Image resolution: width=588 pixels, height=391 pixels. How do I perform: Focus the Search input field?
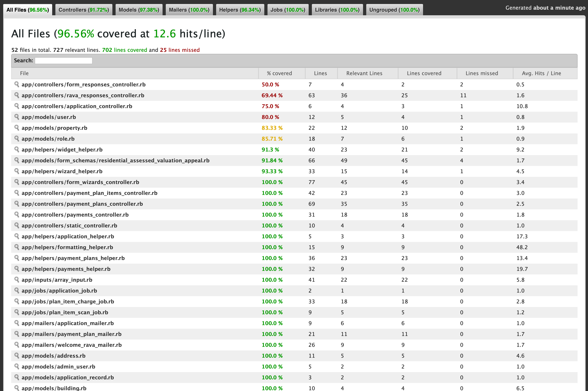pyautogui.click(x=63, y=61)
